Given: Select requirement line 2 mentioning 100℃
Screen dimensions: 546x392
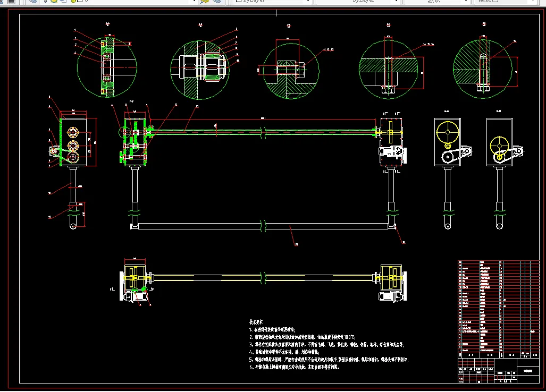Looking at the screenshot, I should pos(303,337).
